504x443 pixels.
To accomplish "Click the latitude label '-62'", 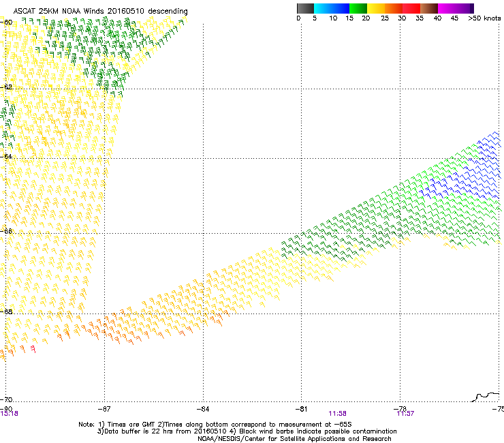I will 6,87.
